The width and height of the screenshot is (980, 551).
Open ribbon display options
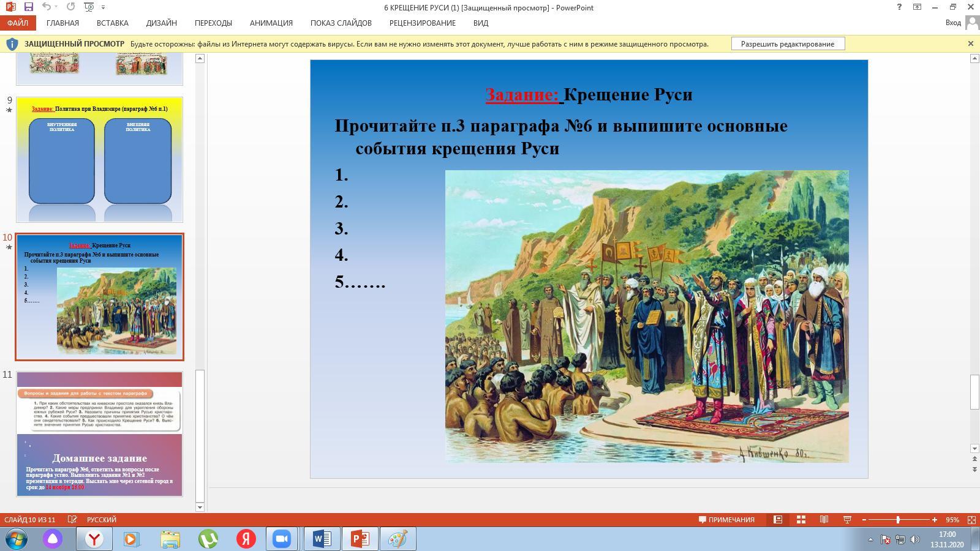click(x=917, y=7)
